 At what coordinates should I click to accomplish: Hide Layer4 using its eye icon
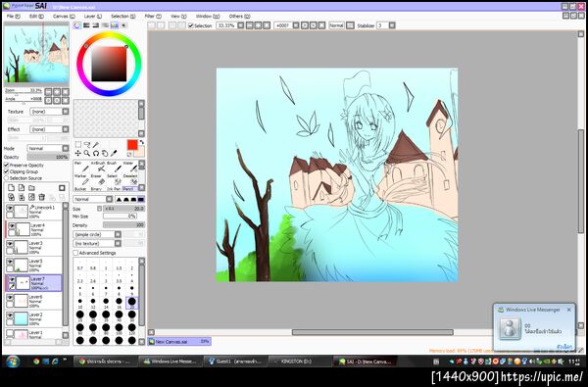click(12, 225)
